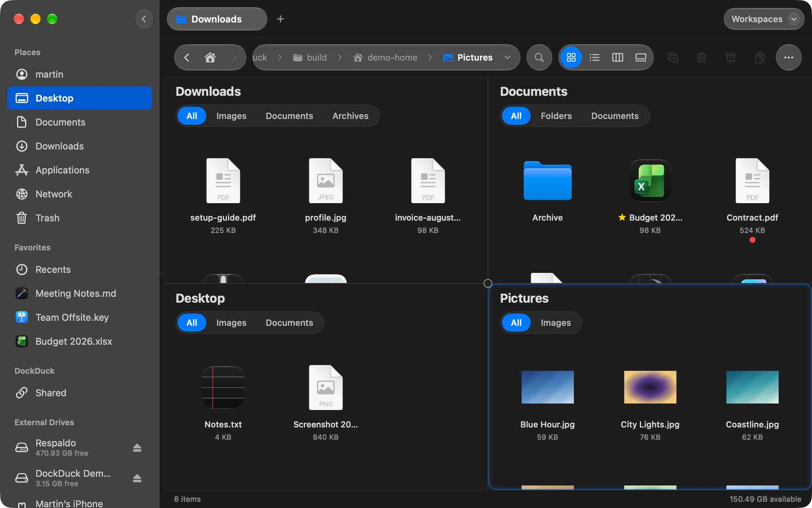
Task: Click the trash delete toolbar icon
Action: point(701,57)
